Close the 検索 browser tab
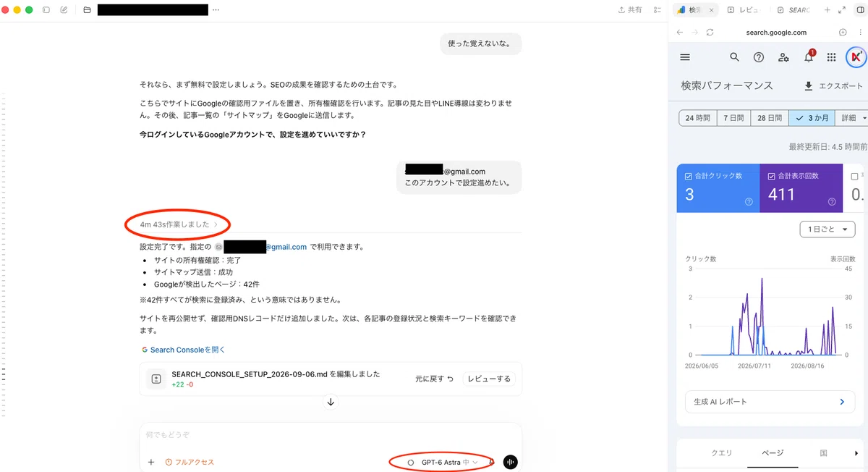The height and width of the screenshot is (472, 868). pyautogui.click(x=712, y=10)
